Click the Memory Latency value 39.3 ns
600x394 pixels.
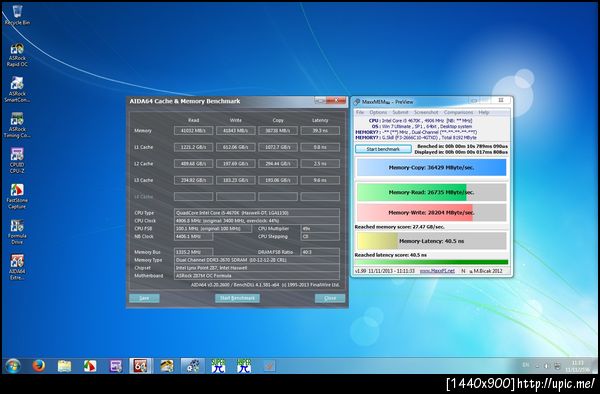click(320, 131)
